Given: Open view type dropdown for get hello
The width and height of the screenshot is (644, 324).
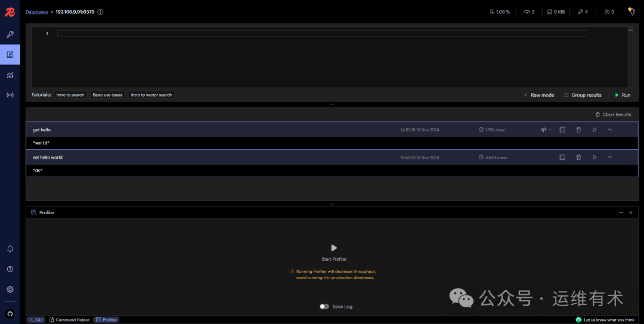Looking at the screenshot, I should point(546,129).
